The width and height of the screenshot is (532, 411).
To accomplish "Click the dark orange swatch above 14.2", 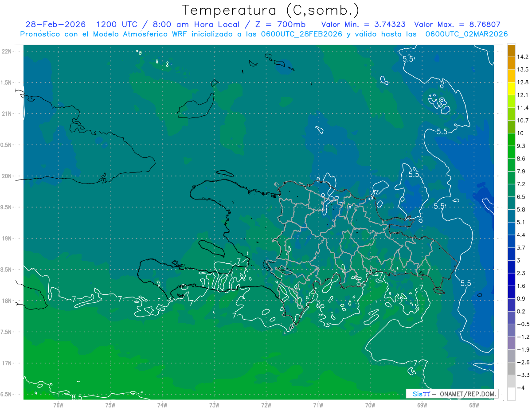I will coord(511,51).
